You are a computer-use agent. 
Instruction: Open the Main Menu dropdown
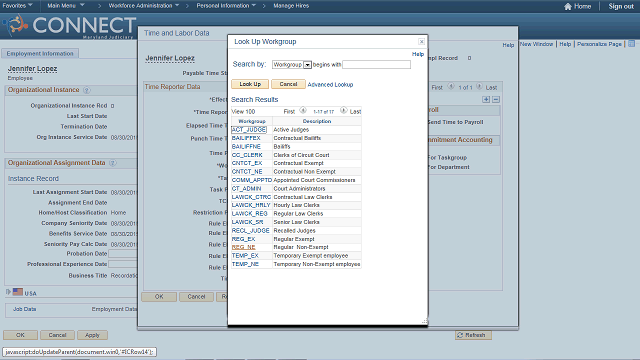tap(66, 6)
